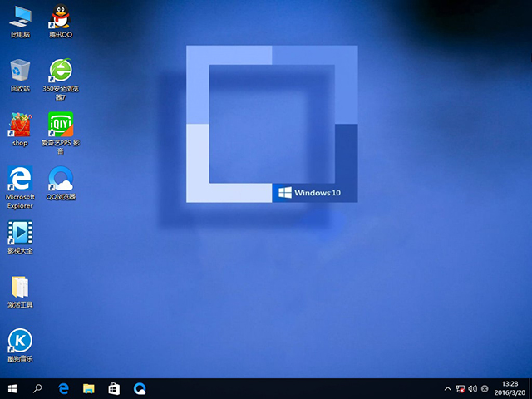Click the taskbar search magnifier
Viewport: 532px width, 399px height.
pyautogui.click(x=37, y=388)
